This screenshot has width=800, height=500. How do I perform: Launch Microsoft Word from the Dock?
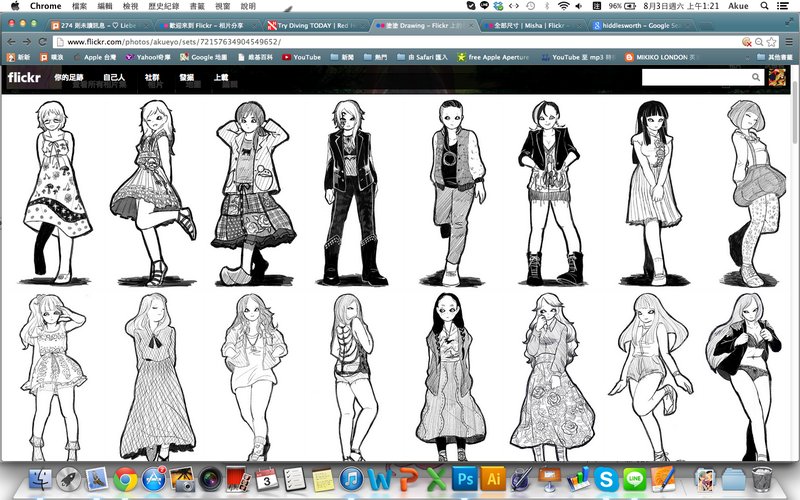[380, 479]
